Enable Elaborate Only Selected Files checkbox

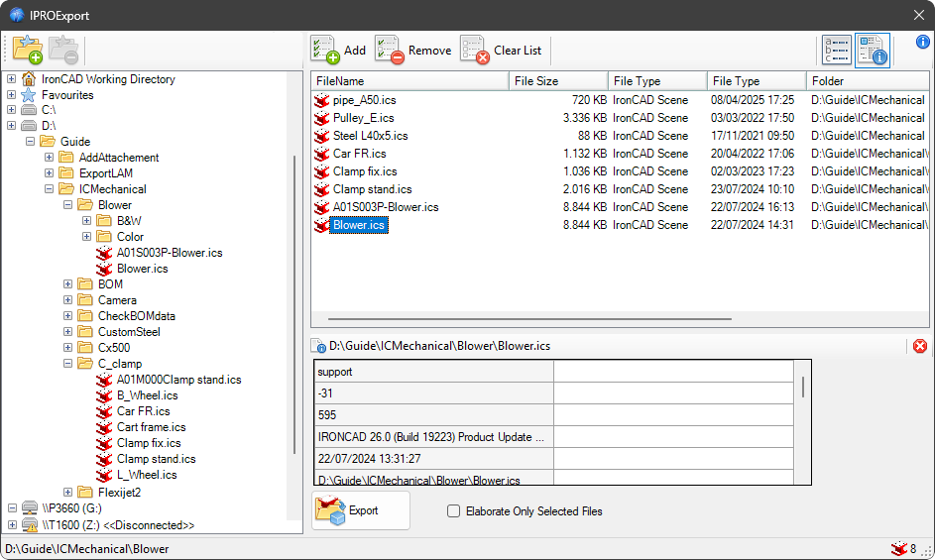click(x=454, y=511)
